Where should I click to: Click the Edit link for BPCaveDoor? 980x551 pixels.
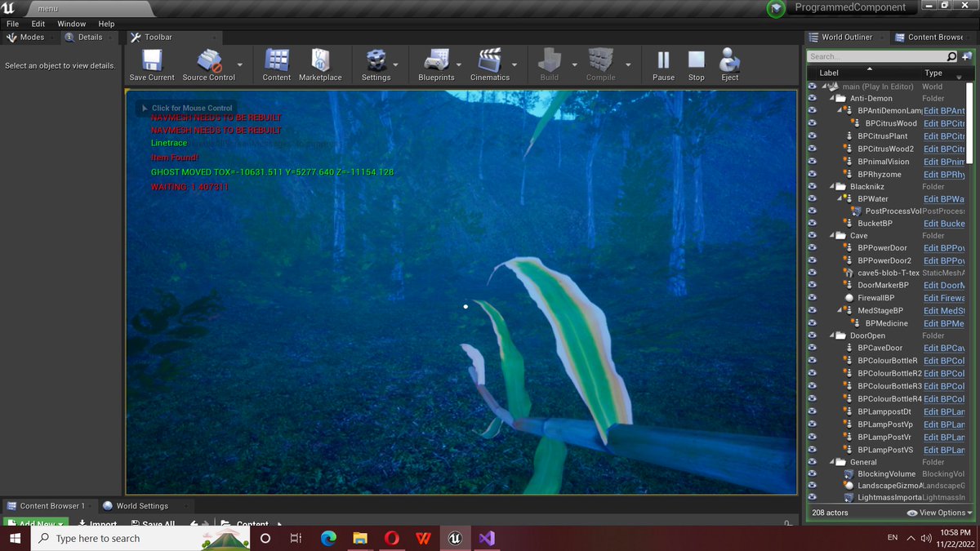[x=943, y=348]
